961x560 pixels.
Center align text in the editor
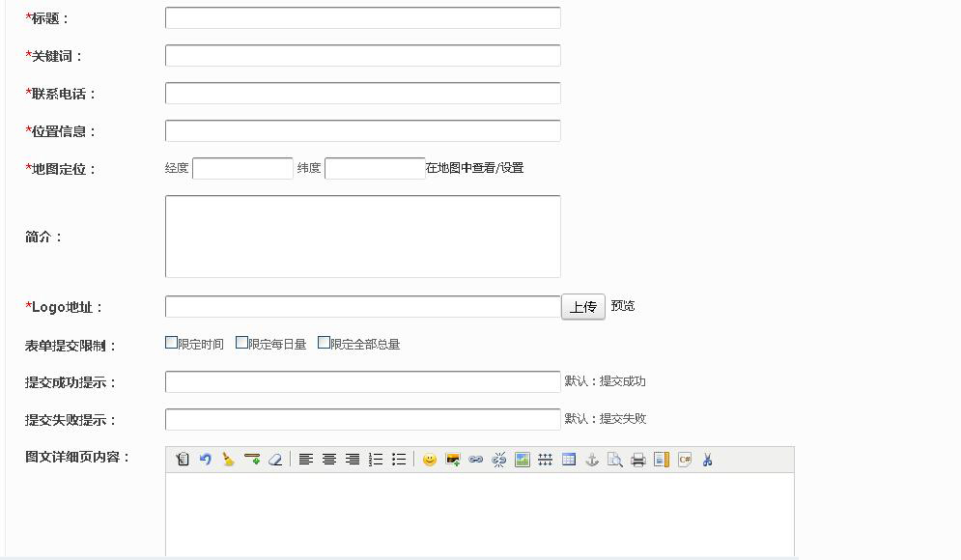click(x=329, y=460)
